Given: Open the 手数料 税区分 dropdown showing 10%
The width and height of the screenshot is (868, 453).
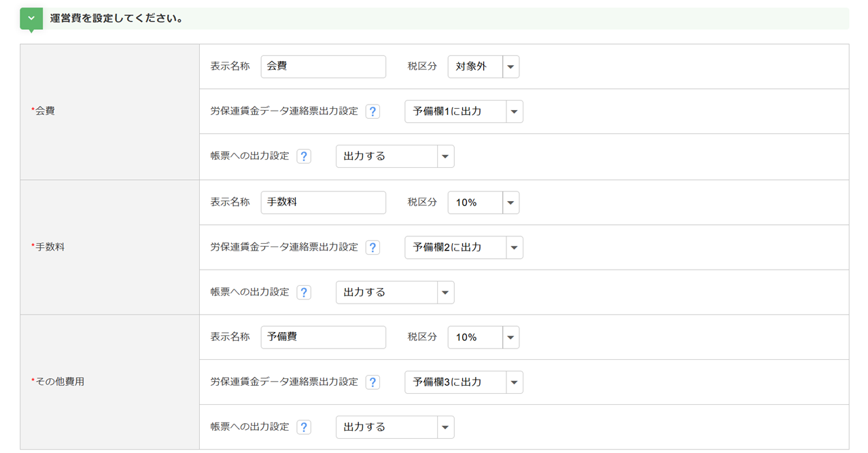Looking at the screenshot, I should coord(483,202).
